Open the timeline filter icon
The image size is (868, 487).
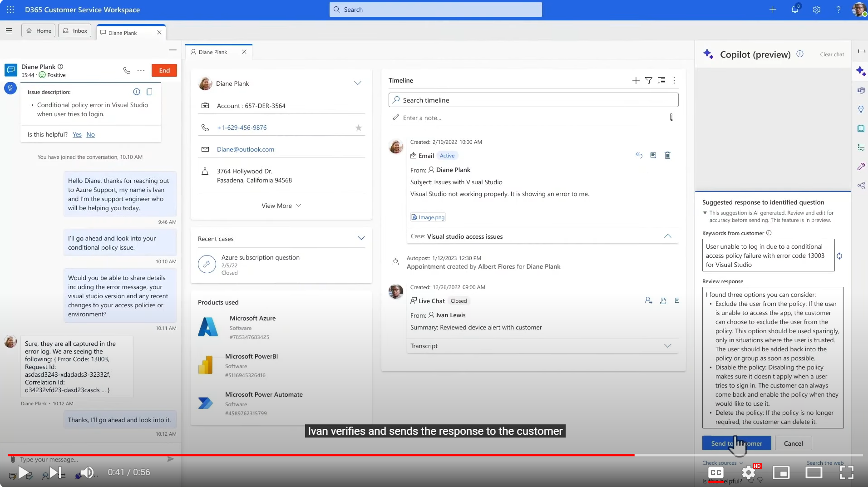pyautogui.click(x=649, y=80)
